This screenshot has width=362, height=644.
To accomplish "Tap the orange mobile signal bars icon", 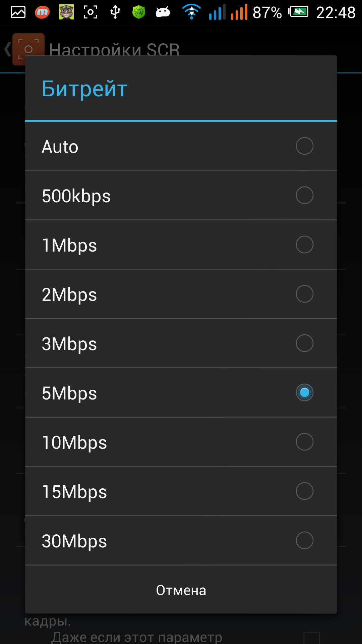I will point(239,12).
